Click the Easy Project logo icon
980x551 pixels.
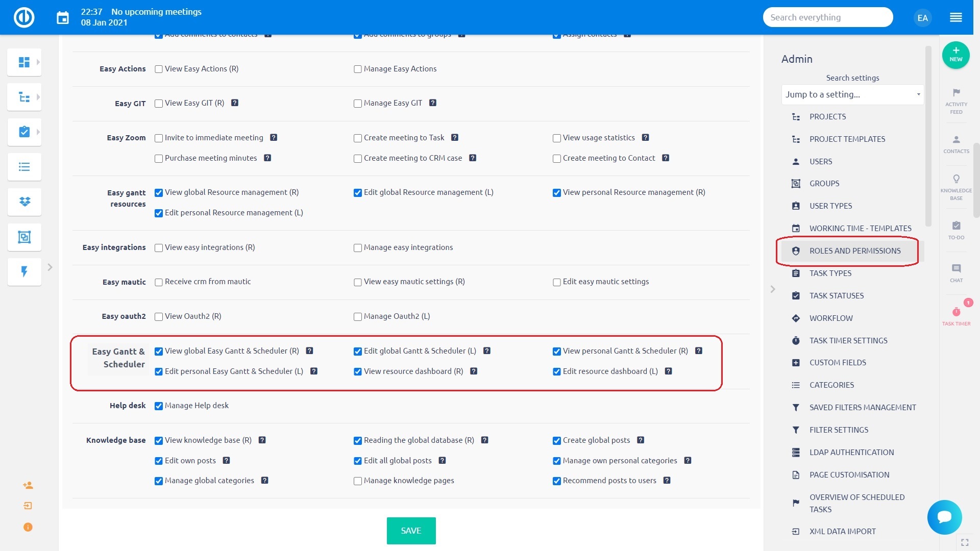click(x=24, y=17)
